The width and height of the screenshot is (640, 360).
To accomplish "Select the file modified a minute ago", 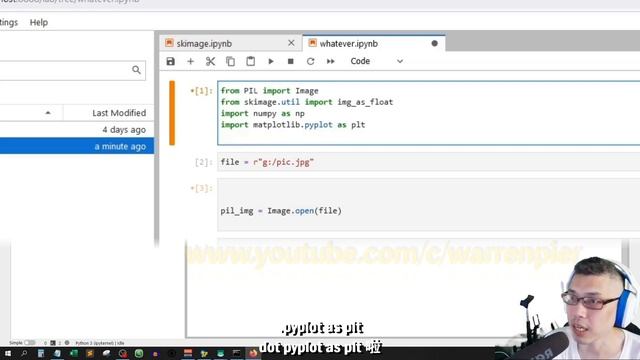I will pyautogui.click(x=77, y=146).
